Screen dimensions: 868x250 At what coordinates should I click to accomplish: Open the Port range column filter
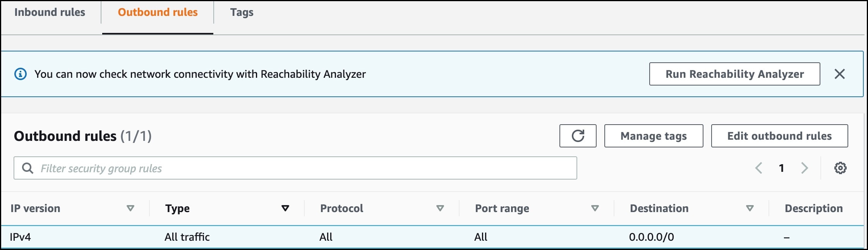click(x=595, y=208)
